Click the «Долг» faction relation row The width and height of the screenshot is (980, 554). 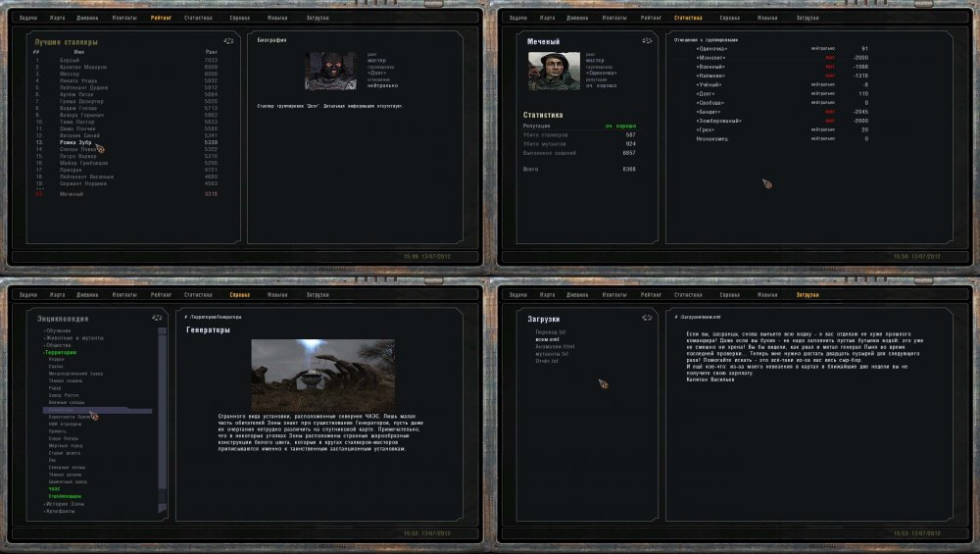[782, 94]
